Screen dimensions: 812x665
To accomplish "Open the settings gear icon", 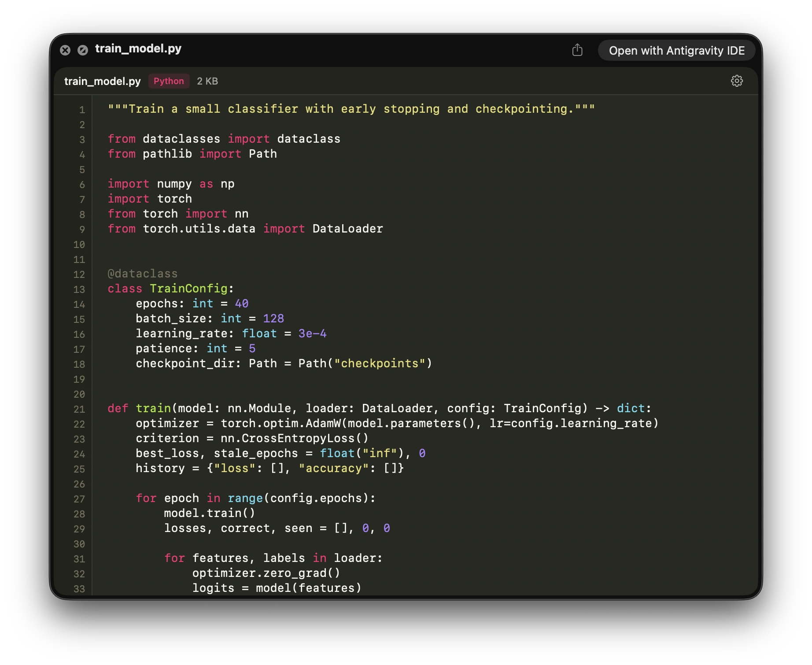I will (737, 81).
